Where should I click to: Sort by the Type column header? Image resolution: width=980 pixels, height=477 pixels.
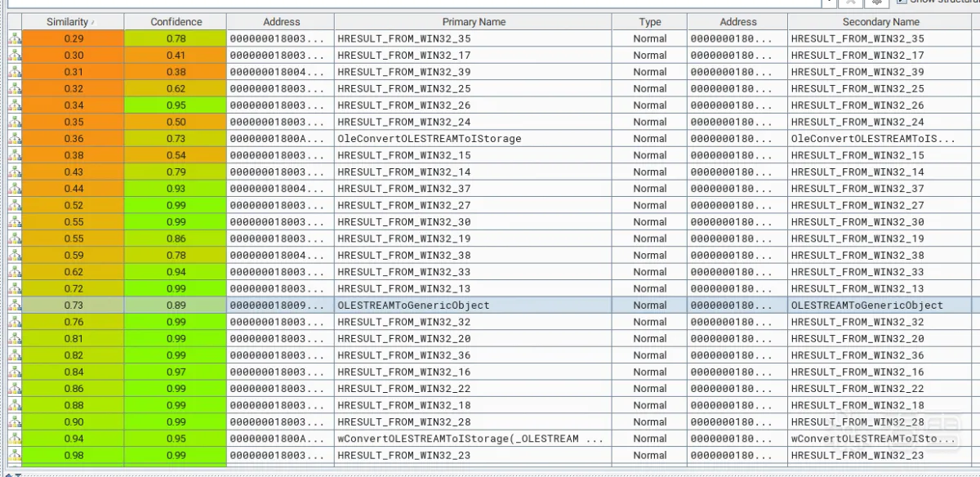pyautogui.click(x=650, y=22)
